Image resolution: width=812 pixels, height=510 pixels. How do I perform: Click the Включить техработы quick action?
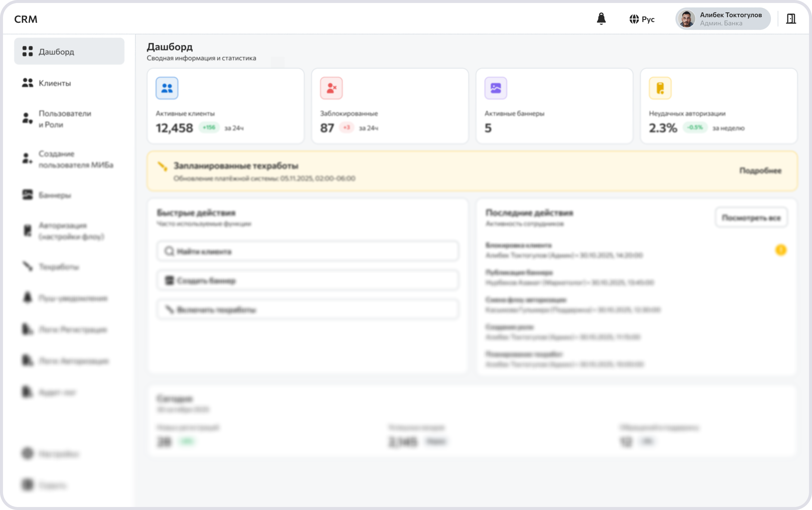point(307,309)
